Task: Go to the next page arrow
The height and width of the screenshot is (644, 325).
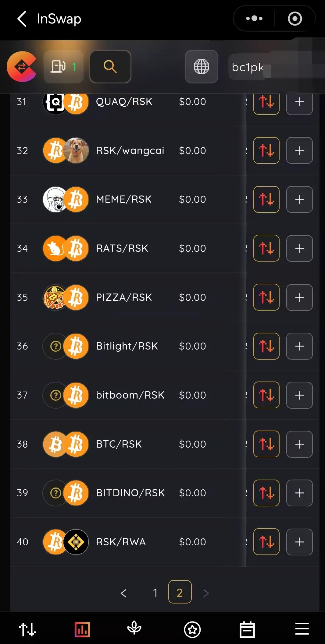Action: [x=206, y=593]
